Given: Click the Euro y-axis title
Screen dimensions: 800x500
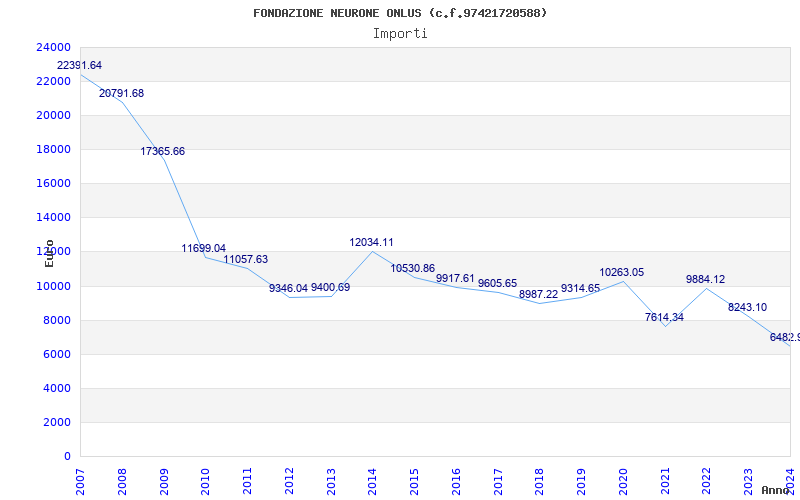Looking at the screenshot, I should pos(49,253).
